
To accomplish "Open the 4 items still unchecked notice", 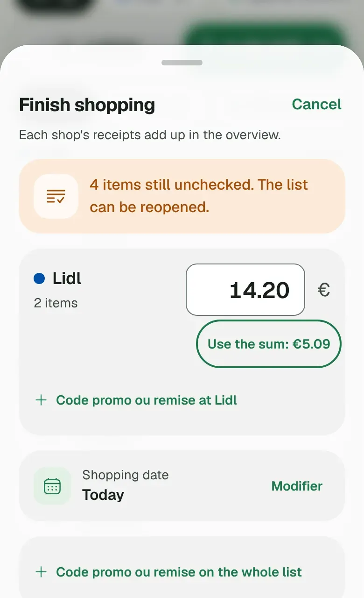I will [182, 196].
